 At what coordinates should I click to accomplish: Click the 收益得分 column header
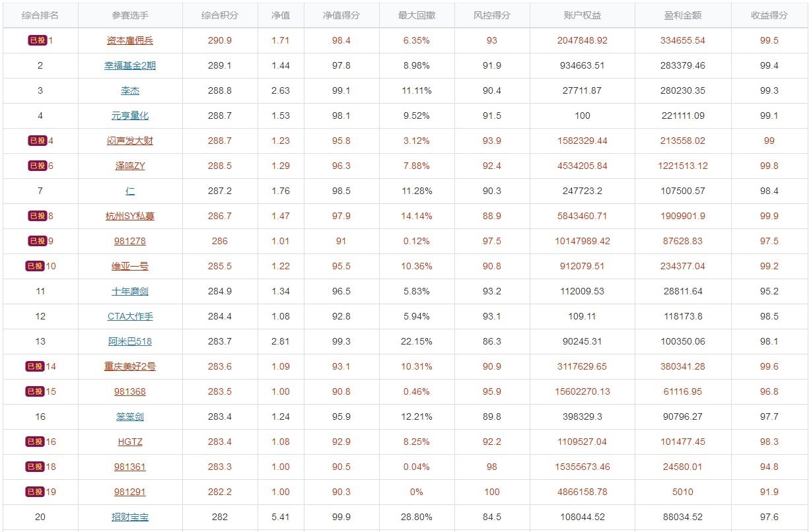point(769,15)
